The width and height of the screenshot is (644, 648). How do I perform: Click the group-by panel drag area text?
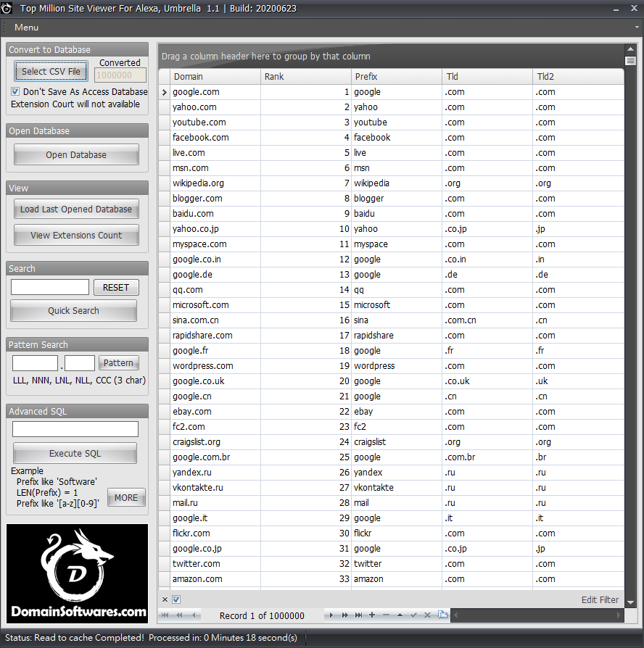[x=266, y=57]
